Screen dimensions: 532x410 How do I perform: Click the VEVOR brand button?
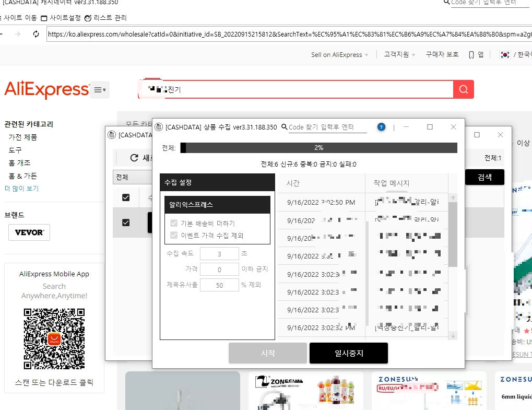pos(29,232)
